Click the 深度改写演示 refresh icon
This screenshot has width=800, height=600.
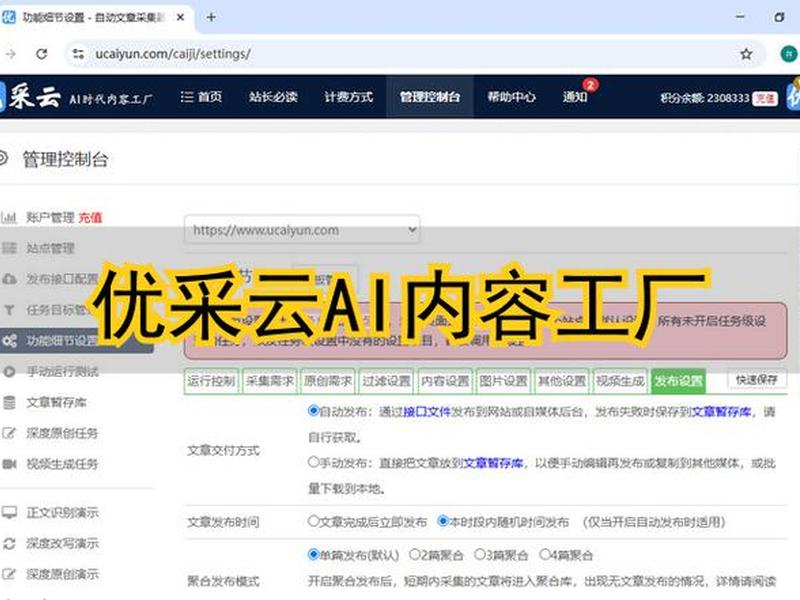click(x=9, y=543)
